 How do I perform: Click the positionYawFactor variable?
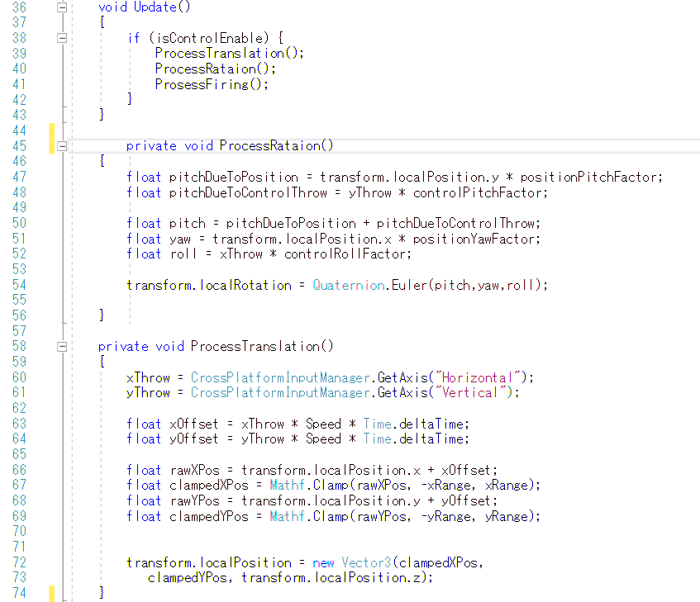474,239
